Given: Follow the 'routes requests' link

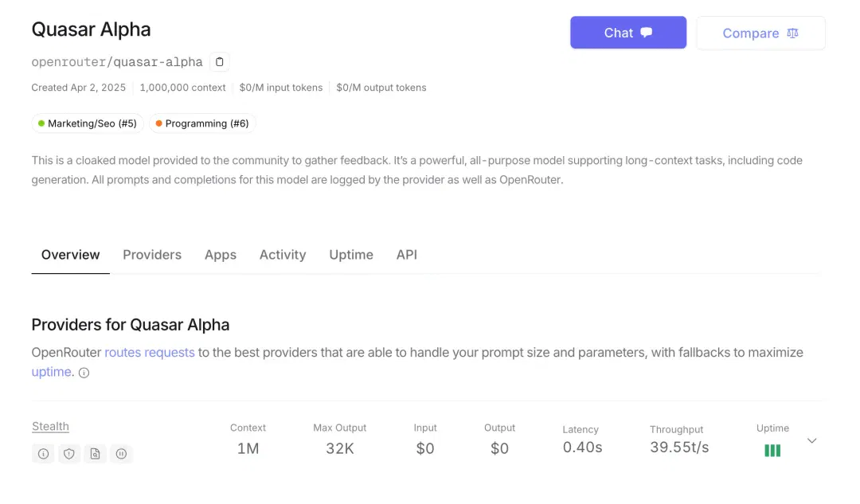Looking at the screenshot, I should (x=150, y=352).
